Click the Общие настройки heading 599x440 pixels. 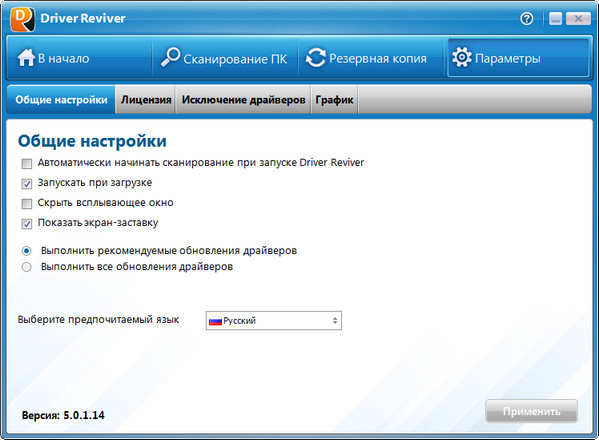click(92, 141)
